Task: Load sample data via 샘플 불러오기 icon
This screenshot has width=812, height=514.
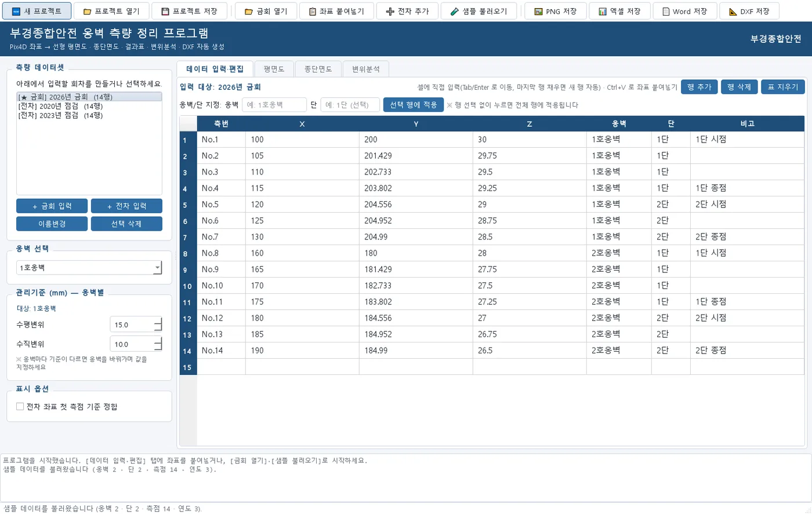Action: (x=455, y=12)
